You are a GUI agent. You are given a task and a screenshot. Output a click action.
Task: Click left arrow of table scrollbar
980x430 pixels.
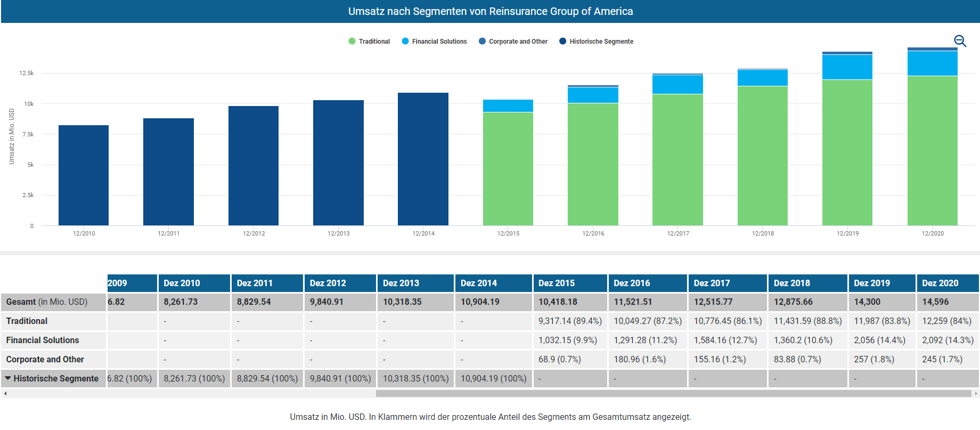pos(5,394)
